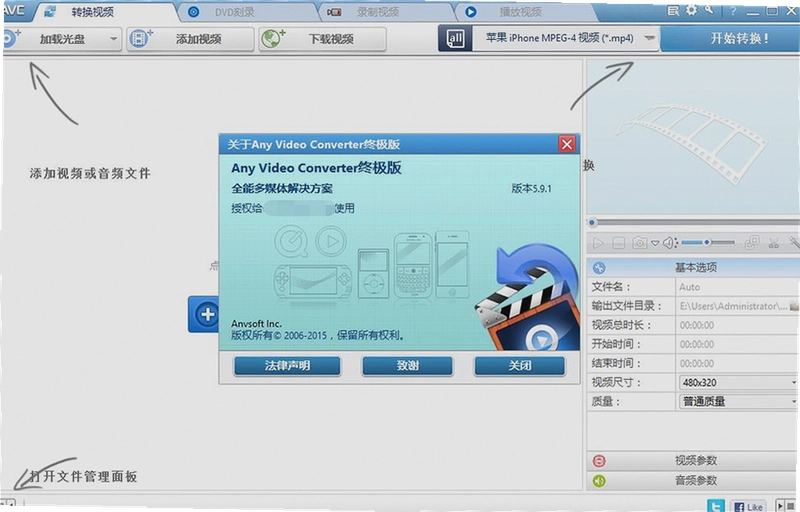Click the volume slider in player
This screenshot has width=800, height=512.
tap(708, 243)
